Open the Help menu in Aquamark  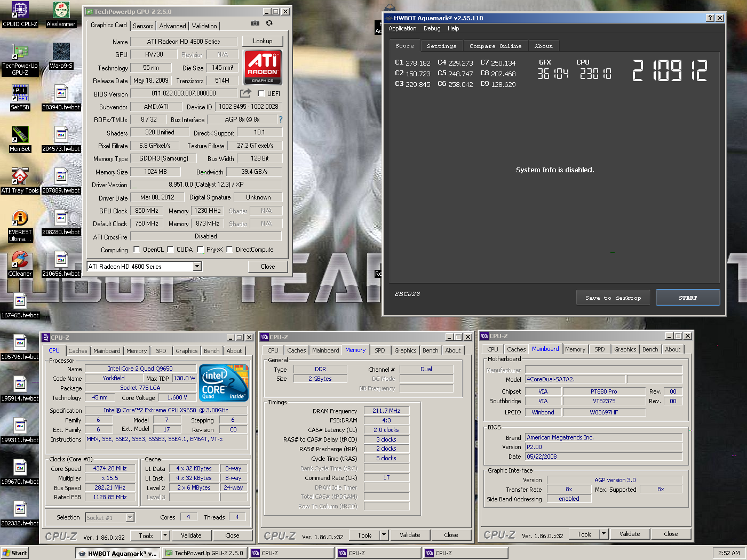coord(454,28)
